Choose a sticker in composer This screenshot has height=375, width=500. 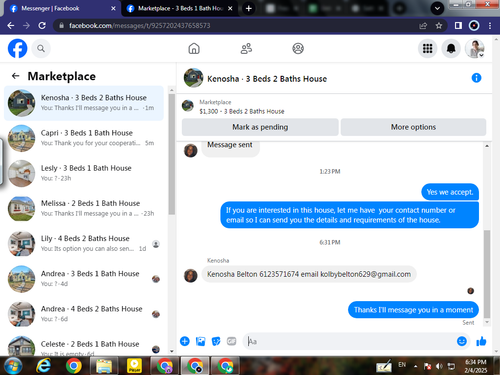pos(216,341)
